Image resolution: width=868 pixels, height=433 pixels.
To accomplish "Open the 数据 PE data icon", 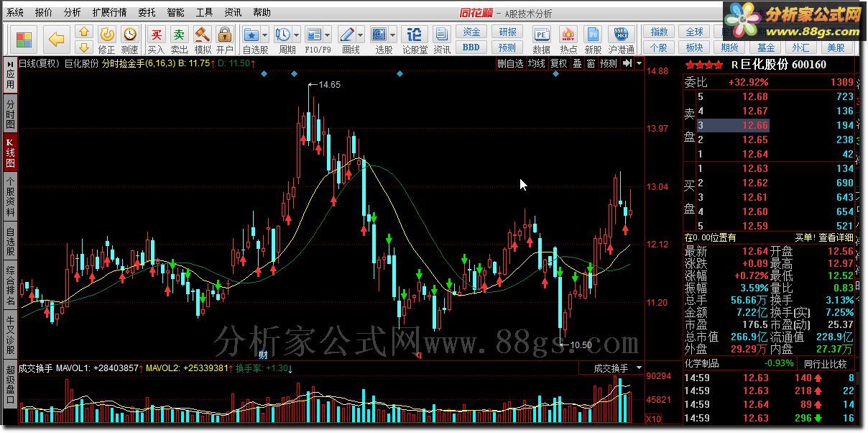I will pyautogui.click(x=541, y=40).
